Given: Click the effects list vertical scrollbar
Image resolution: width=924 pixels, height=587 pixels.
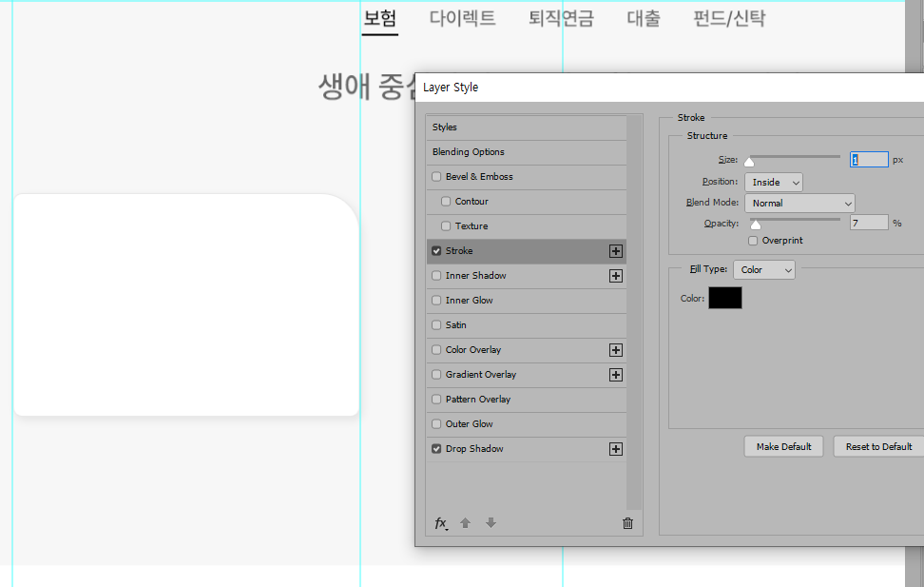Looking at the screenshot, I should click(x=634, y=313).
